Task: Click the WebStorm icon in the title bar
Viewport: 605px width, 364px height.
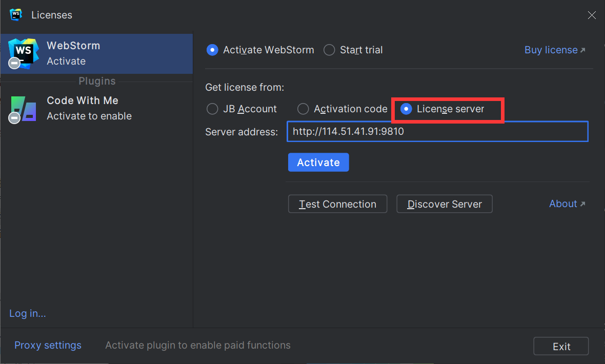Action: (16, 15)
